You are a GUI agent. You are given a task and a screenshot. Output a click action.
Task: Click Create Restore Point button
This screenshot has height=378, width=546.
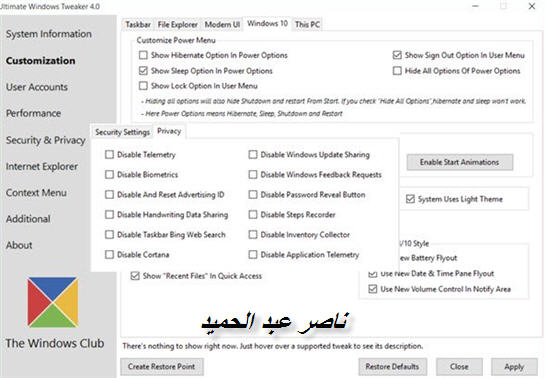(x=162, y=367)
